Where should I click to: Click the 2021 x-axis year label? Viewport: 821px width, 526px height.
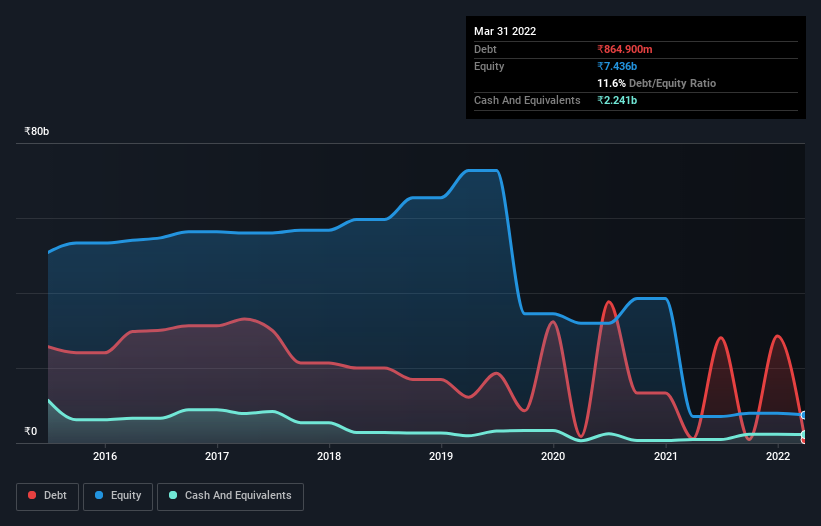coord(665,456)
